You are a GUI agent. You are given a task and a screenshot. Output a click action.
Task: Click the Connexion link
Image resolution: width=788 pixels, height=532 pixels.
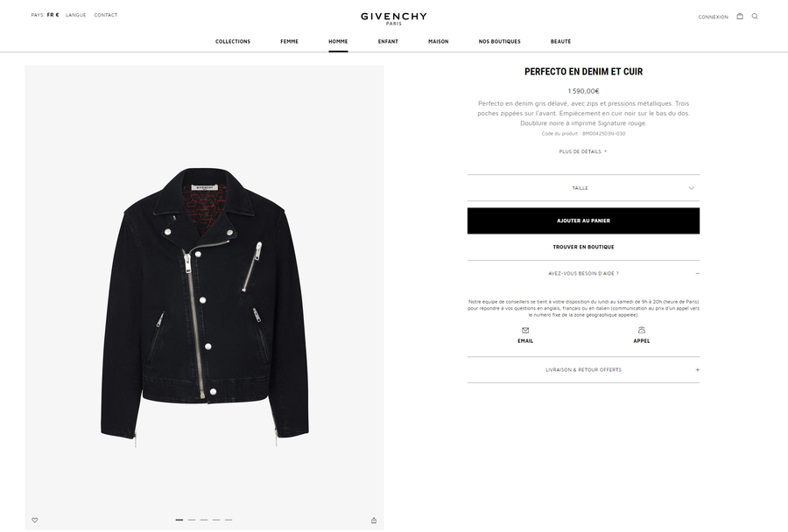(713, 17)
